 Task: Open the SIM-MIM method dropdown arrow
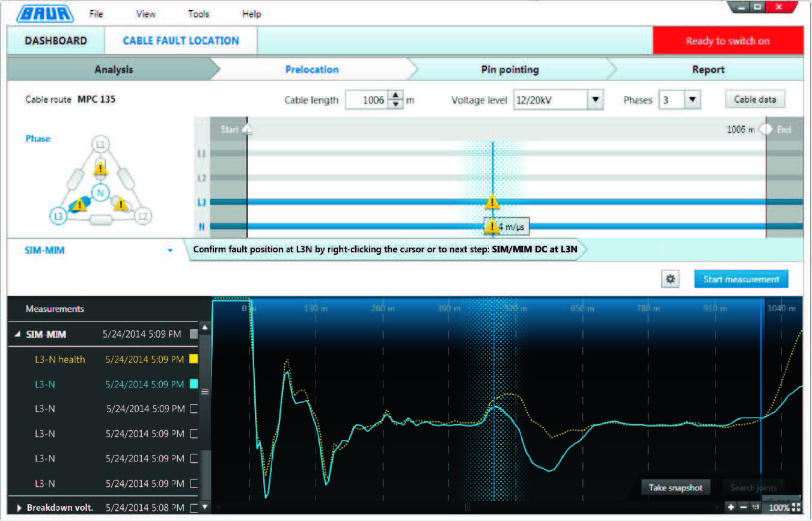(x=170, y=251)
